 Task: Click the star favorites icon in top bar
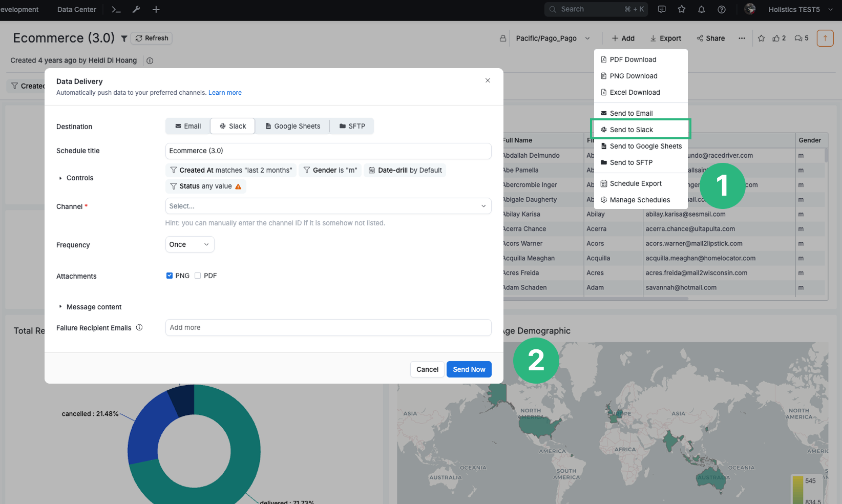(682, 9)
